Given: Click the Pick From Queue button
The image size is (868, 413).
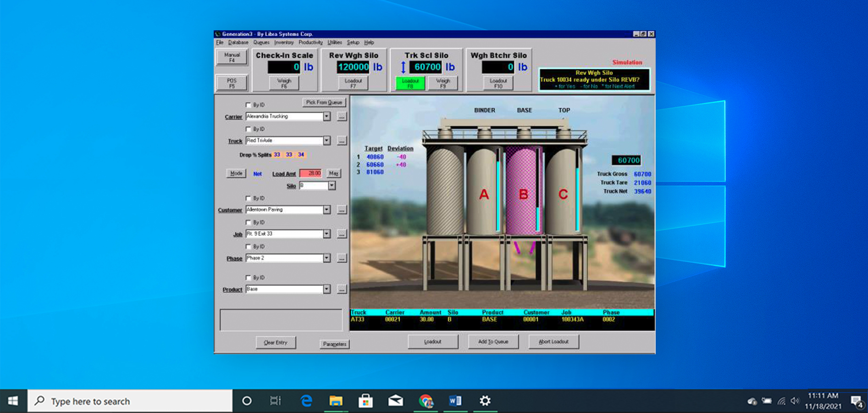Looking at the screenshot, I should click(x=324, y=102).
